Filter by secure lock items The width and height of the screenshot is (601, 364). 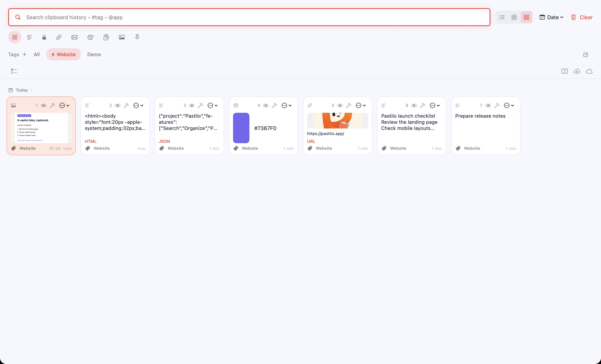point(44,37)
